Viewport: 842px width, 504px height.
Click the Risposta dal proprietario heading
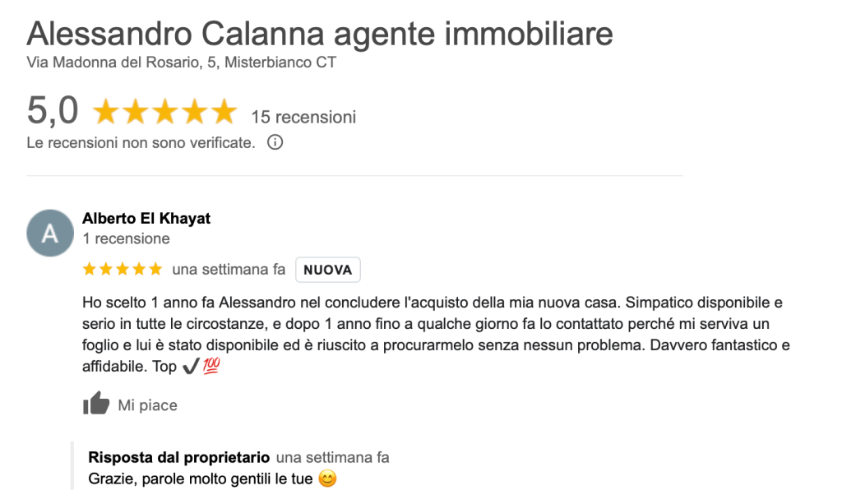[x=178, y=457]
